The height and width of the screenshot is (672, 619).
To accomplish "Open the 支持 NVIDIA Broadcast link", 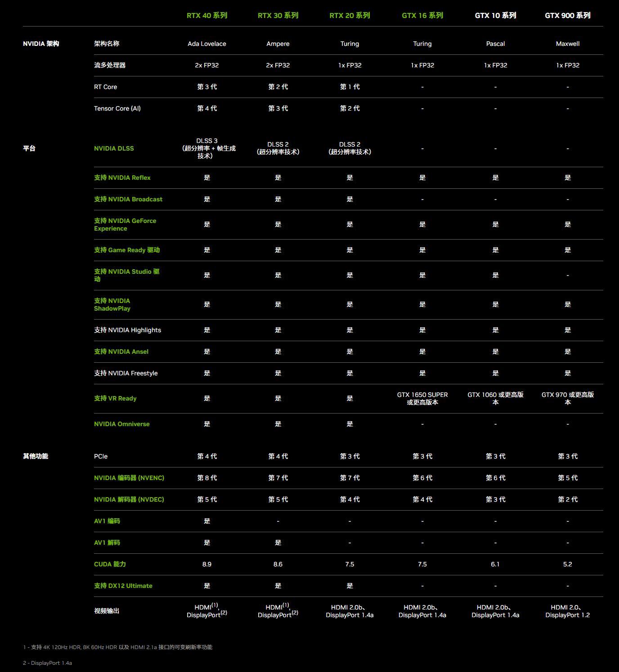I will coord(128,199).
